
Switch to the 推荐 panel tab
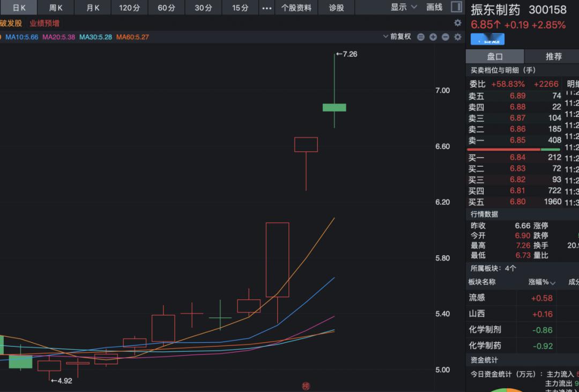(553, 56)
